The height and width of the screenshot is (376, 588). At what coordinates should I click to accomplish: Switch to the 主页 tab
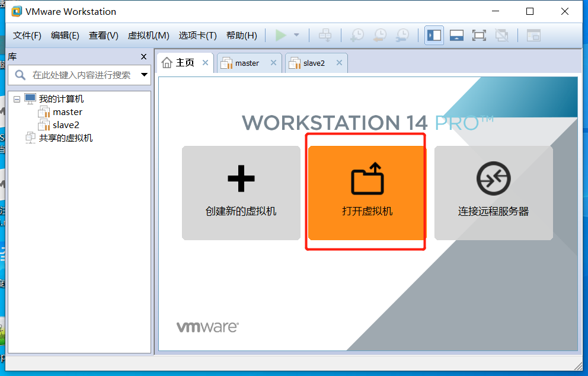(186, 63)
